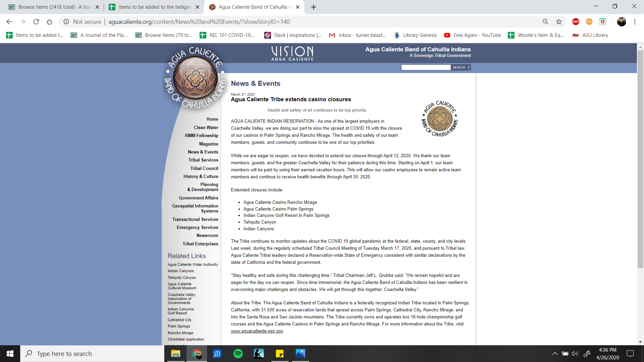The image size is (644, 362).
Task: Click the www.aguacaliente-nsn.gov link
Action: coord(257,331)
